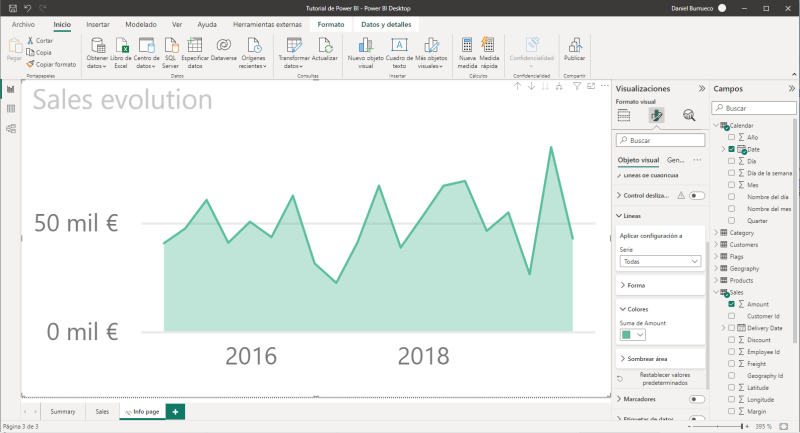Expand the Sombrear área section
This screenshot has height=433, width=800.
[622, 358]
